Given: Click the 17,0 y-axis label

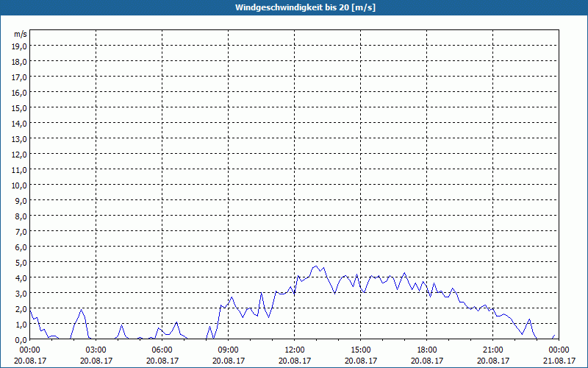Looking at the screenshot, I should coord(21,77).
